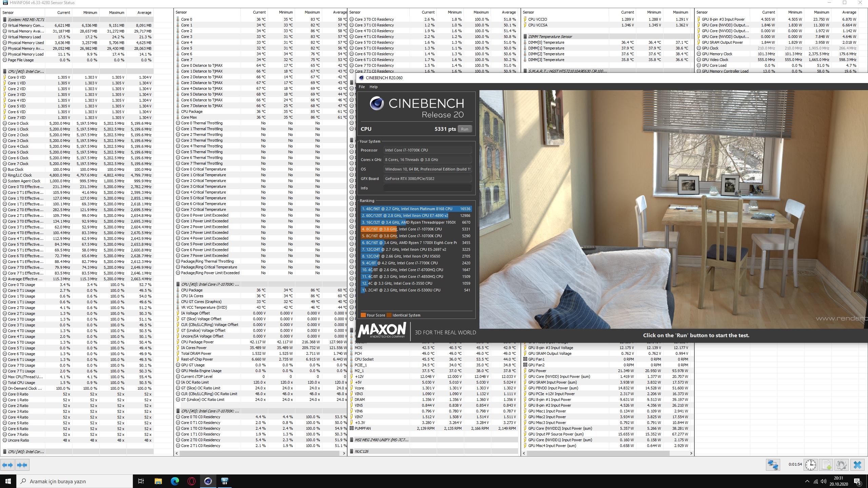The height and width of the screenshot is (488, 868).
Task: Click the Run button next to CPU score
Action: pos(465,129)
